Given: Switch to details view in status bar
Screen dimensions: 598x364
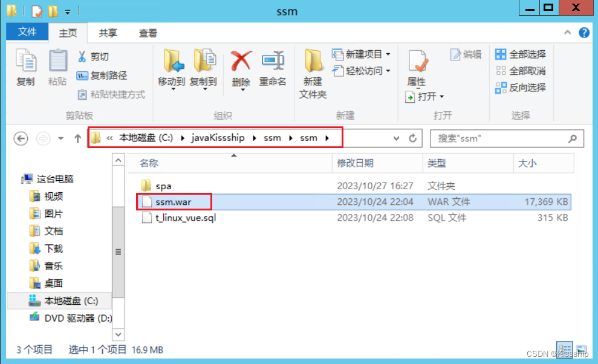Looking at the screenshot, I should coord(564,349).
